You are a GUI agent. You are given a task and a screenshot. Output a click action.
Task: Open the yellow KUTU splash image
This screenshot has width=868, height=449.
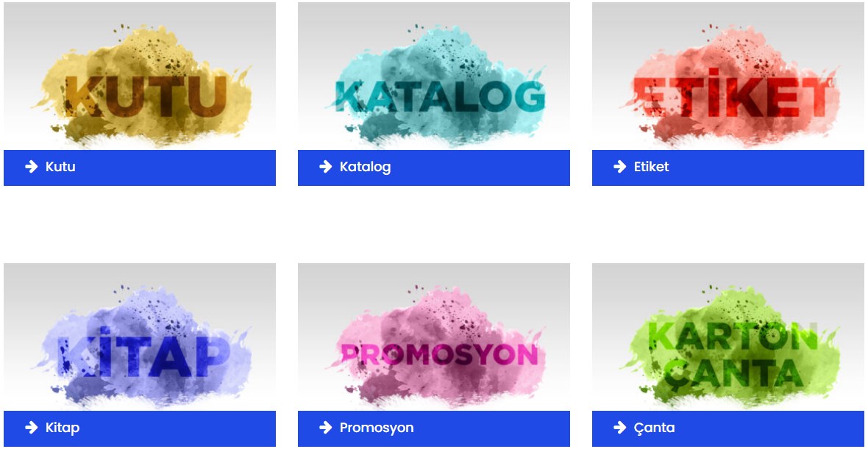140,76
